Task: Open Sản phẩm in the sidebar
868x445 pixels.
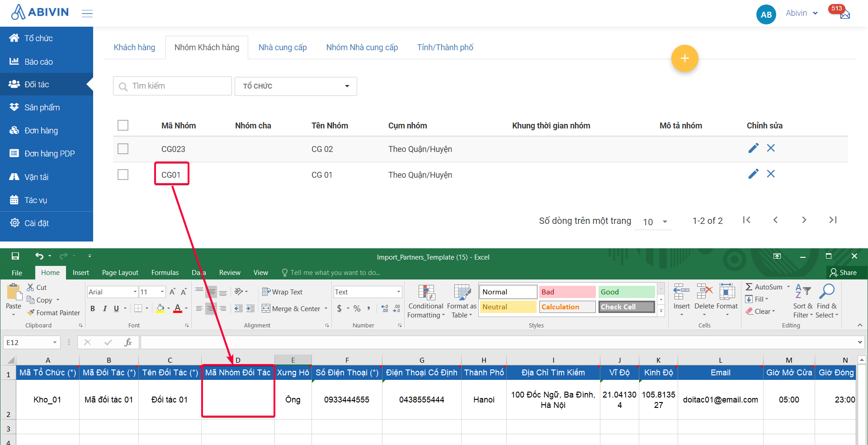Action: tap(47, 108)
